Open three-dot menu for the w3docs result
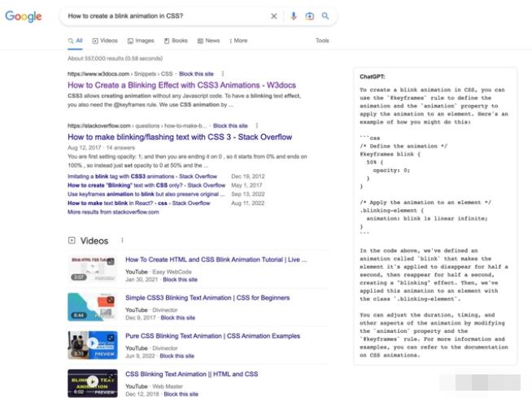 [223, 74]
